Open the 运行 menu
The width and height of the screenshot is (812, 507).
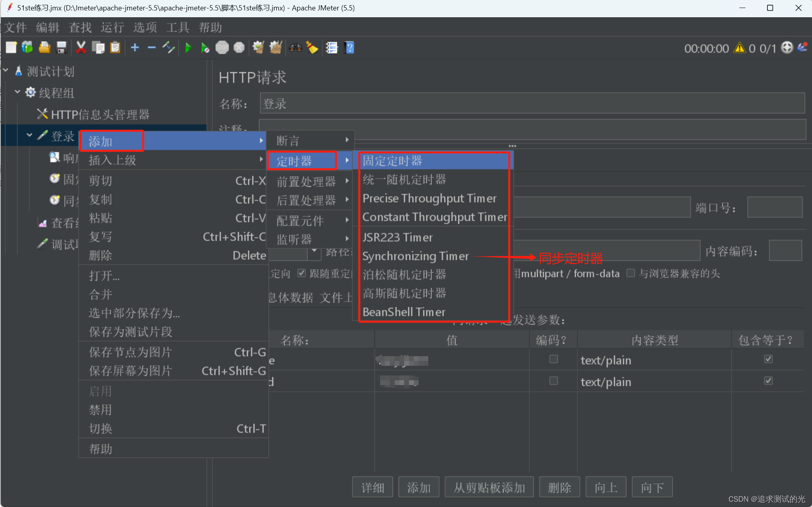click(112, 27)
